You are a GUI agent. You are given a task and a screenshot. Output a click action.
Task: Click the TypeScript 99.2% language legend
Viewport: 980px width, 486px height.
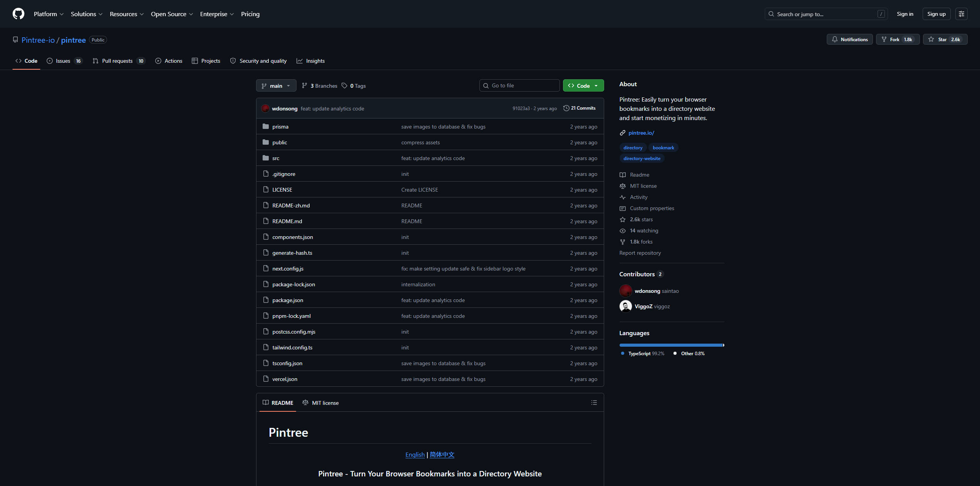(643, 353)
